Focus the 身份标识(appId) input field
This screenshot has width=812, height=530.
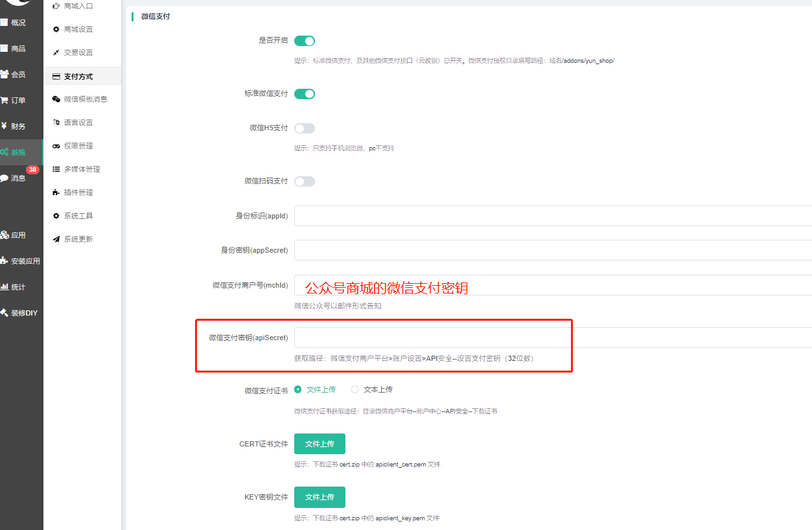coord(553,216)
